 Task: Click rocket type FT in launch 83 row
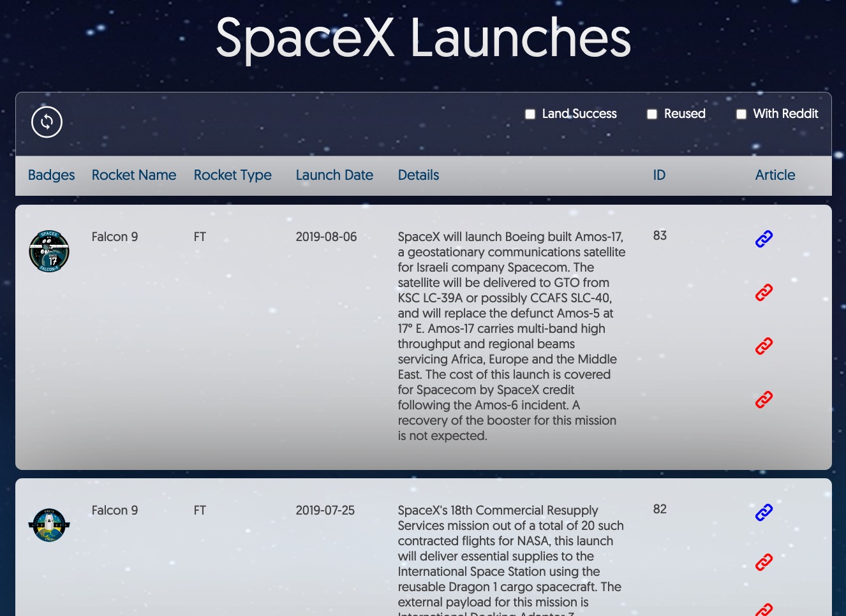(x=200, y=237)
